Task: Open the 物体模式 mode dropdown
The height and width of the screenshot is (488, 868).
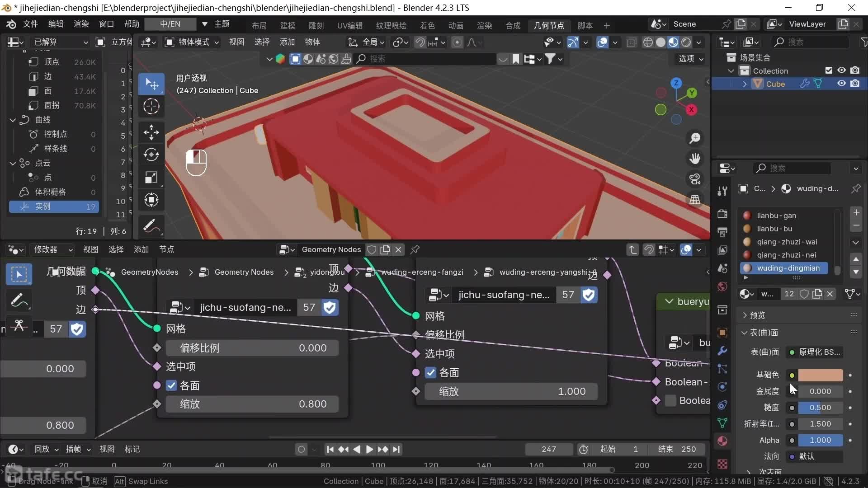Action: point(192,42)
